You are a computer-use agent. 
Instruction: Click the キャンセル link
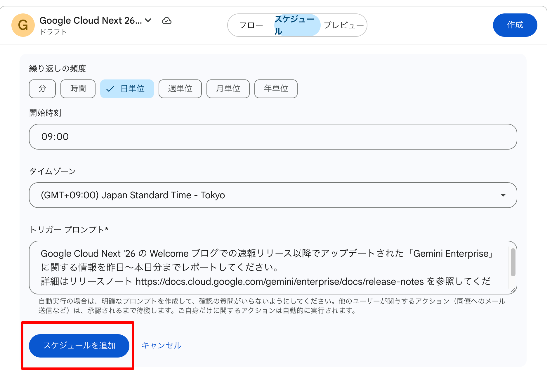161,346
